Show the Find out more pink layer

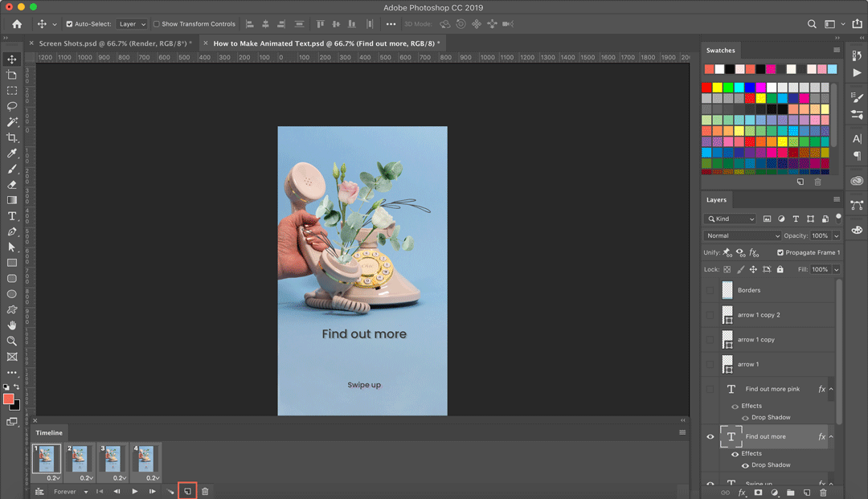click(x=710, y=389)
